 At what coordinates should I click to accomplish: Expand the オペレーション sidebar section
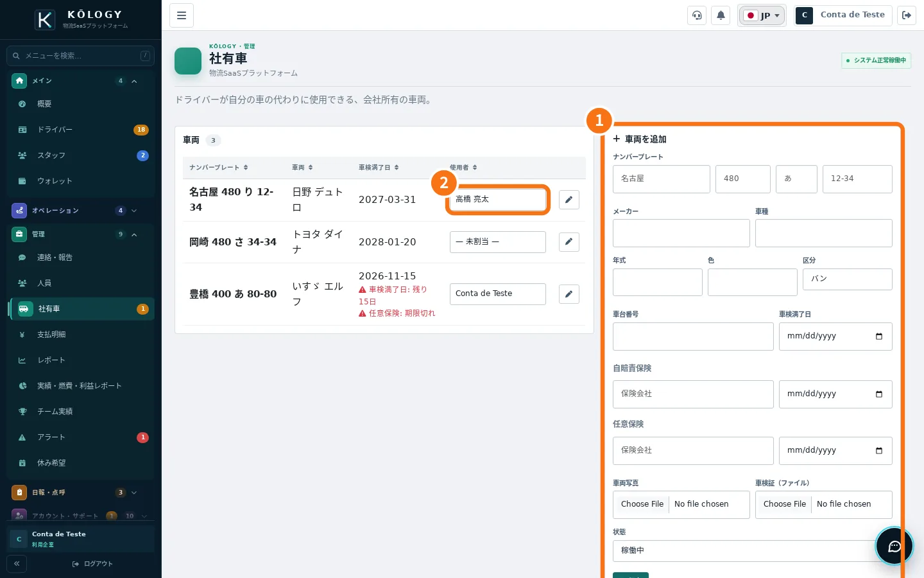tap(80, 211)
